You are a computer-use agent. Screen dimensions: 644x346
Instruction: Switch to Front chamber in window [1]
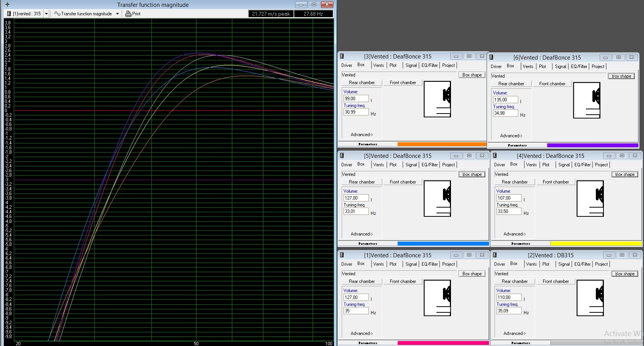tap(402, 281)
